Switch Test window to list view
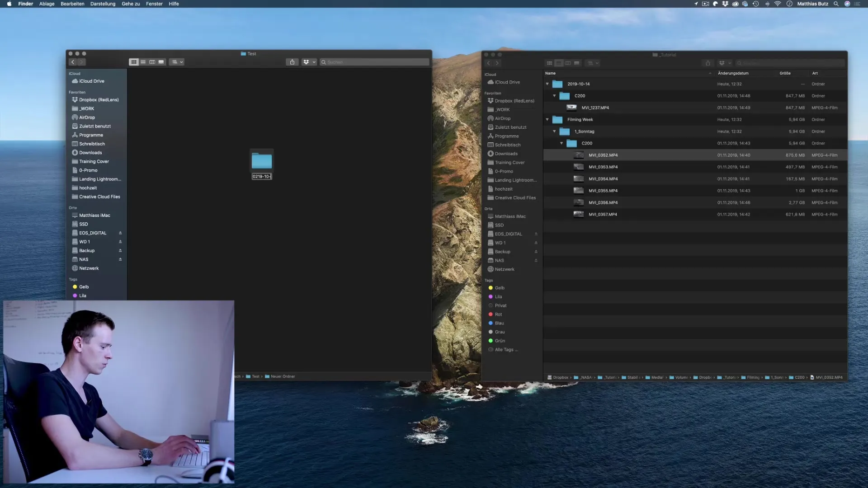Viewport: 868px width, 488px height. (x=143, y=62)
